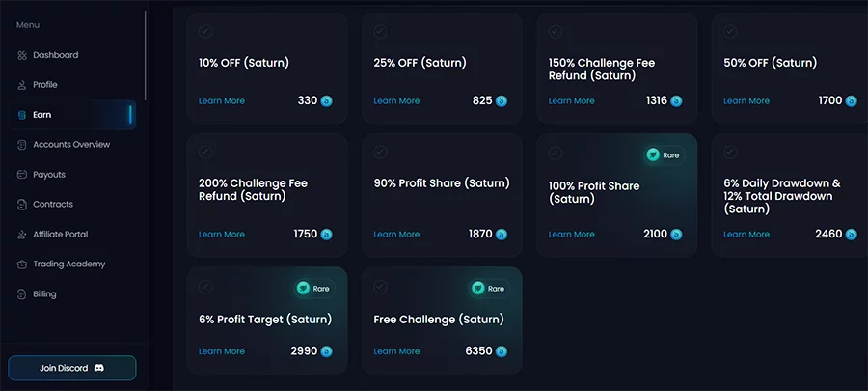This screenshot has height=391, width=868.
Task: Click the 150% Challenge Fee Refund card
Action: tap(616, 69)
